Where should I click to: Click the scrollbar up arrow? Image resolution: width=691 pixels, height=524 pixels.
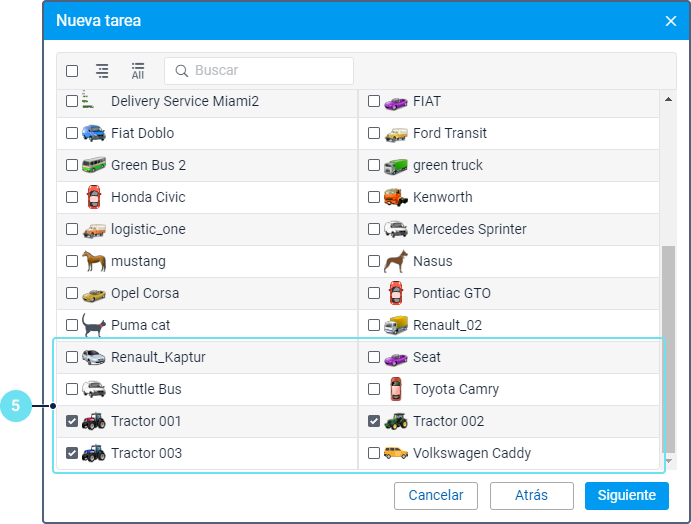point(669,98)
